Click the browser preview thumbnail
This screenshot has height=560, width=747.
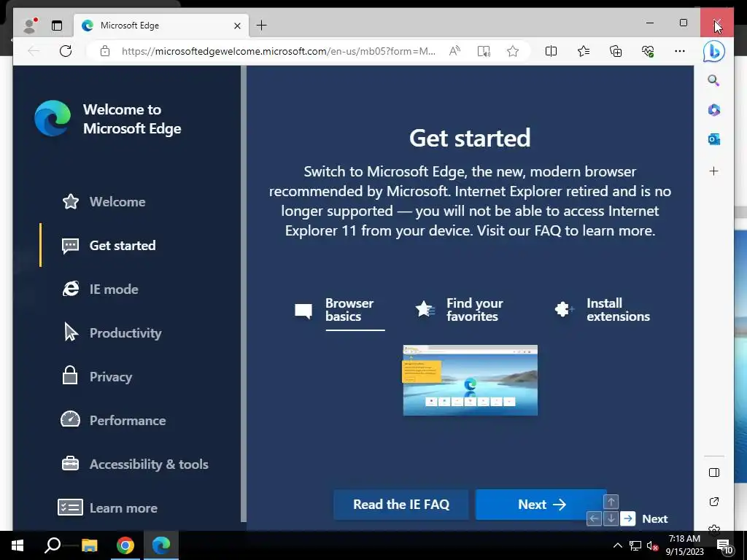click(471, 380)
